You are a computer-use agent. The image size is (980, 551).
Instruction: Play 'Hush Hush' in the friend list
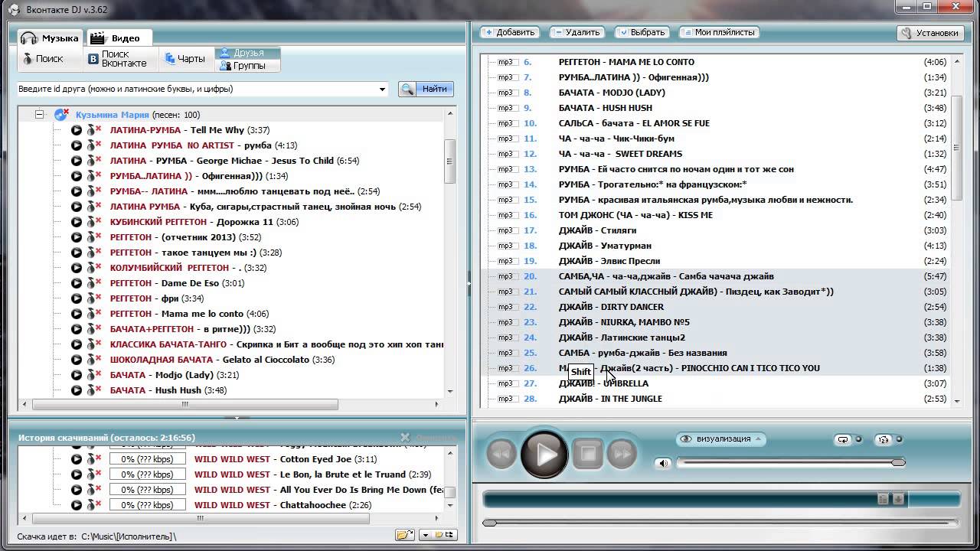(77, 390)
